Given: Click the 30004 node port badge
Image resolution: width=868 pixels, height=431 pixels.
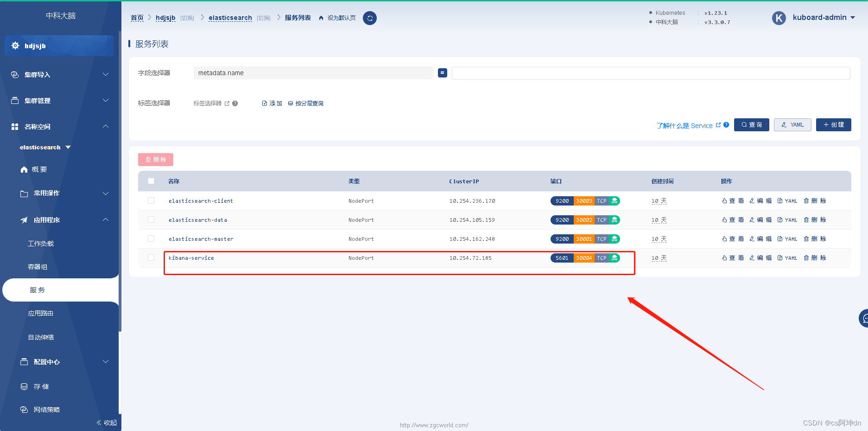Looking at the screenshot, I should click(x=584, y=258).
